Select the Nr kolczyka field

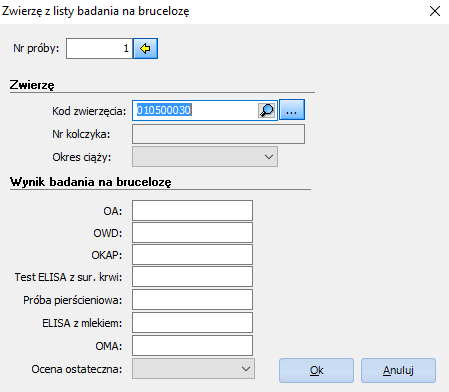click(218, 134)
